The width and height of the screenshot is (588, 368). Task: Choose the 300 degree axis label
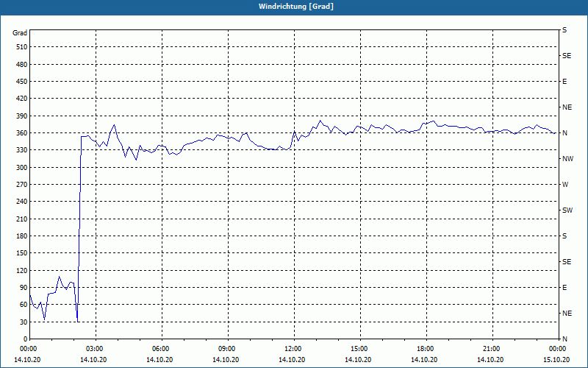coord(22,168)
